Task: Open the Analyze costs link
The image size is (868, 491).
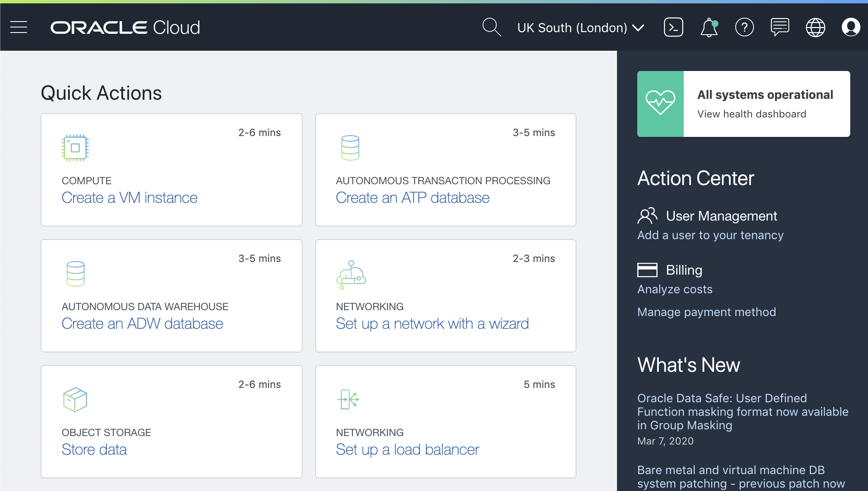Action: coord(674,289)
